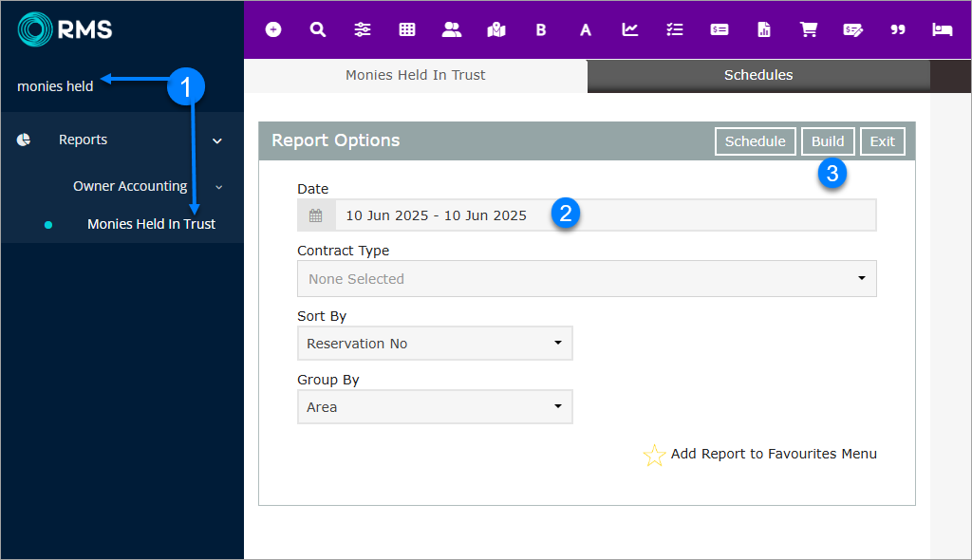Click the shopping cart icon
The height and width of the screenshot is (560, 972).
[x=809, y=29]
